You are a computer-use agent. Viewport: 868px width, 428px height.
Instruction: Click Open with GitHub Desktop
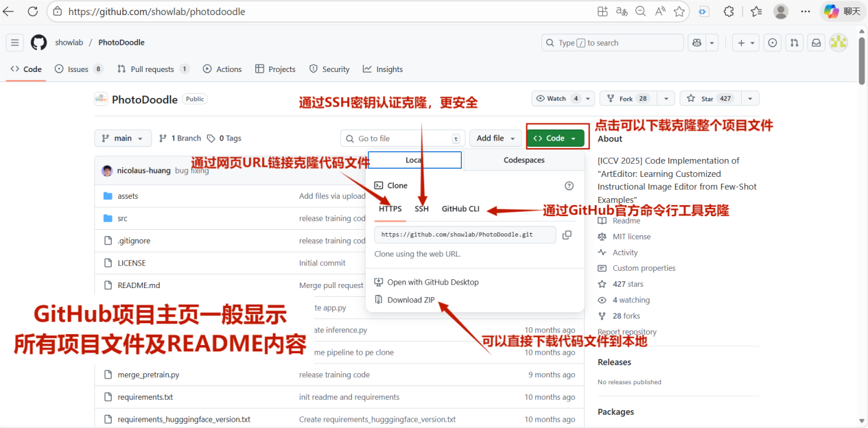point(432,282)
